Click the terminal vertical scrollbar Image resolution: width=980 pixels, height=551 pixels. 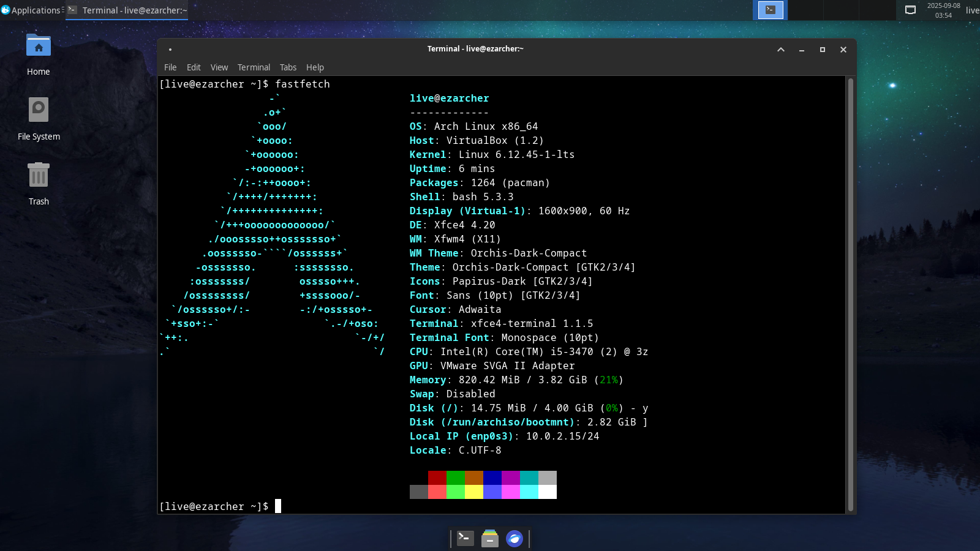[850, 294]
